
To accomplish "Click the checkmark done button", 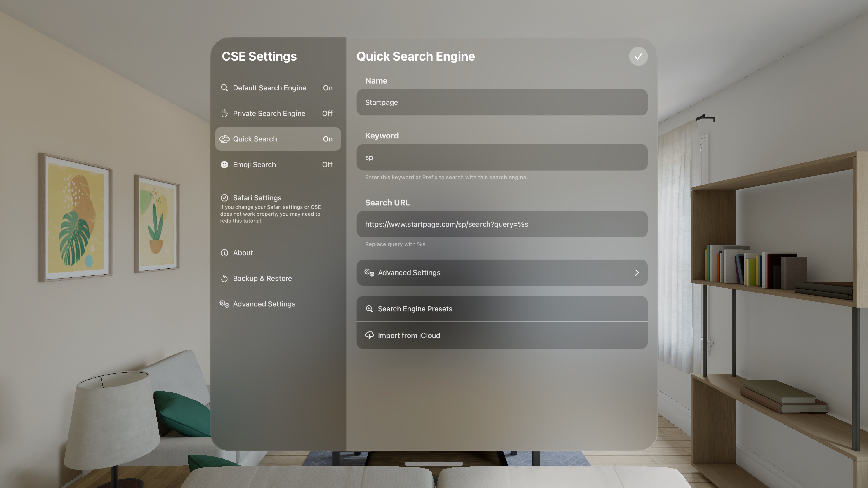I will pyautogui.click(x=638, y=56).
